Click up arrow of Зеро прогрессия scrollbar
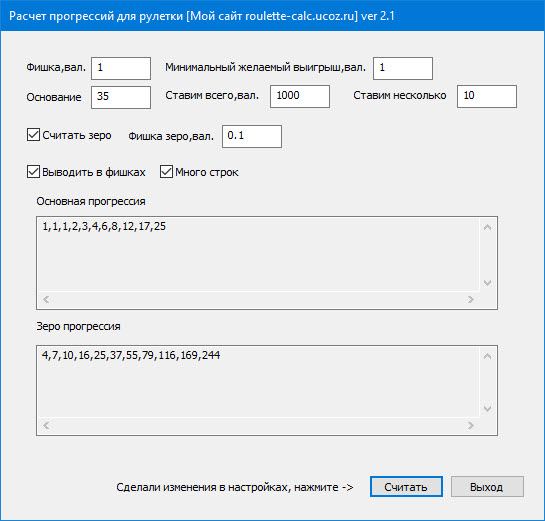Image resolution: width=545 pixels, height=521 pixels. click(487, 356)
